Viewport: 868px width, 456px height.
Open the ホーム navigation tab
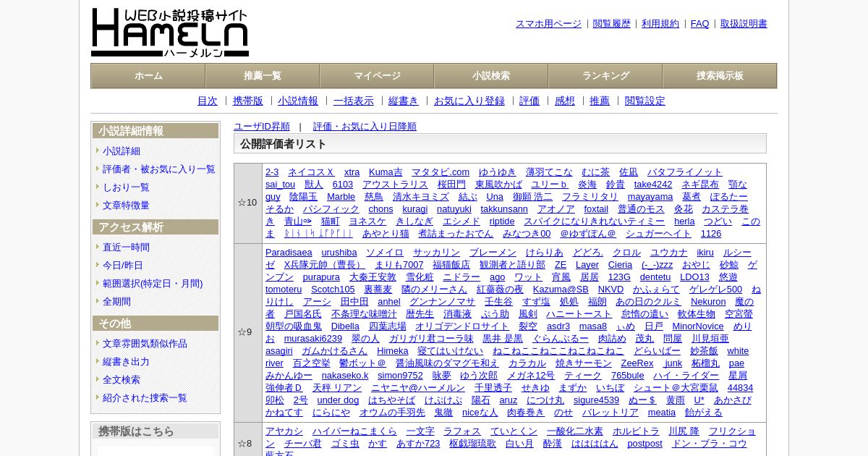pos(148,76)
